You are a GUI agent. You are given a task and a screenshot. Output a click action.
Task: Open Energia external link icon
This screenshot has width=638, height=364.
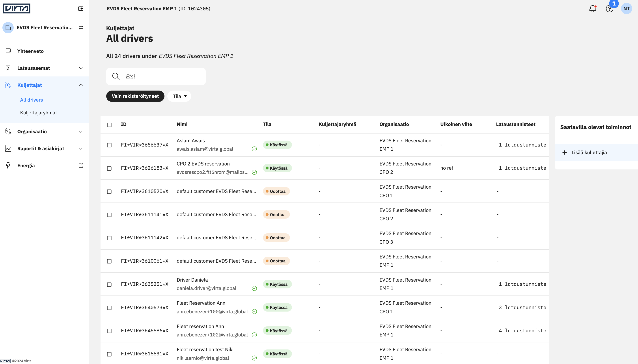click(81, 165)
